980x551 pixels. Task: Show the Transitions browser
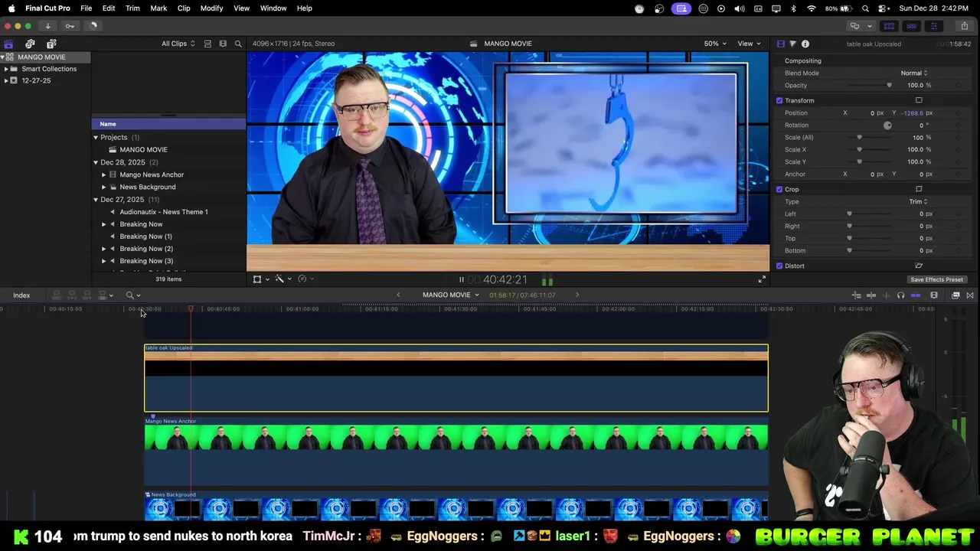[x=970, y=295]
